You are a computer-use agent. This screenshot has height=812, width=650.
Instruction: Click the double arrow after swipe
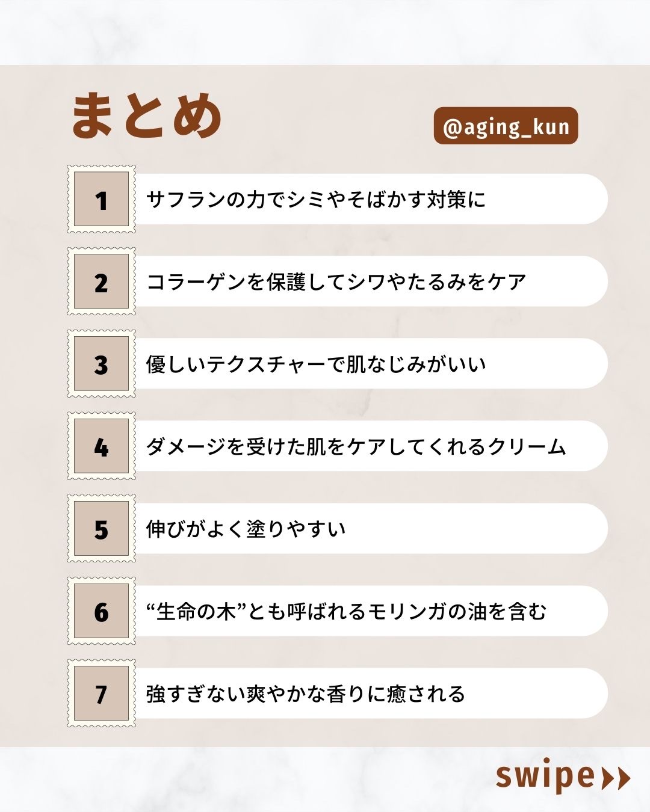[x=616, y=778]
